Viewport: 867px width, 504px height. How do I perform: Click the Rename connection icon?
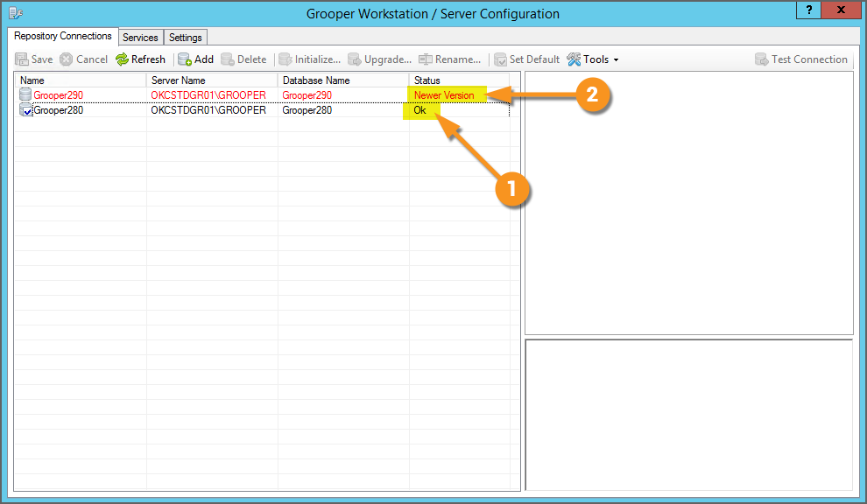click(x=426, y=59)
